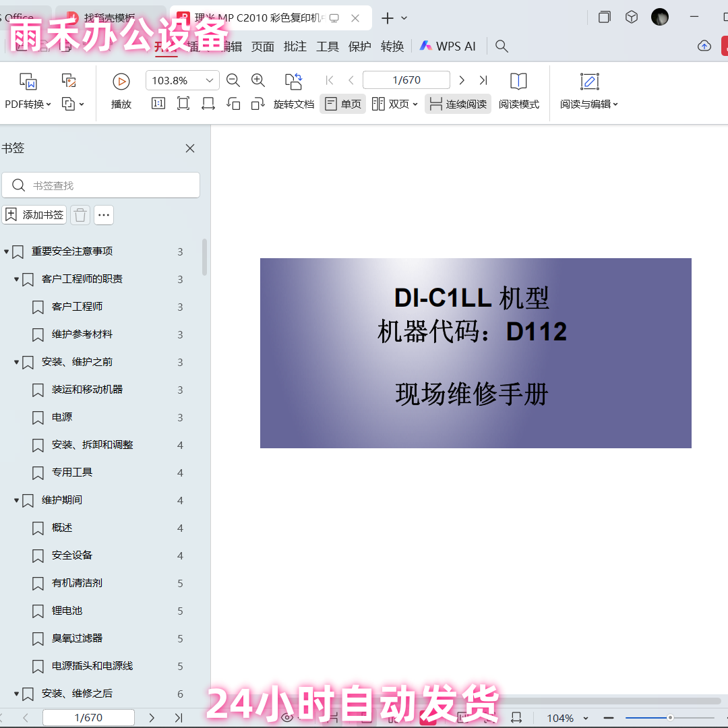Click the cube icon in title bar
Image resolution: width=728 pixels, height=728 pixels.
pyautogui.click(x=632, y=17)
